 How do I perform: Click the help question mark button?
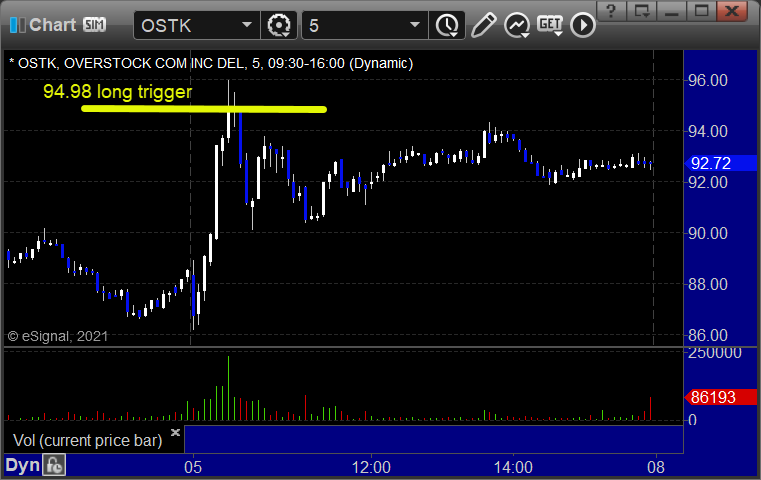611,11
